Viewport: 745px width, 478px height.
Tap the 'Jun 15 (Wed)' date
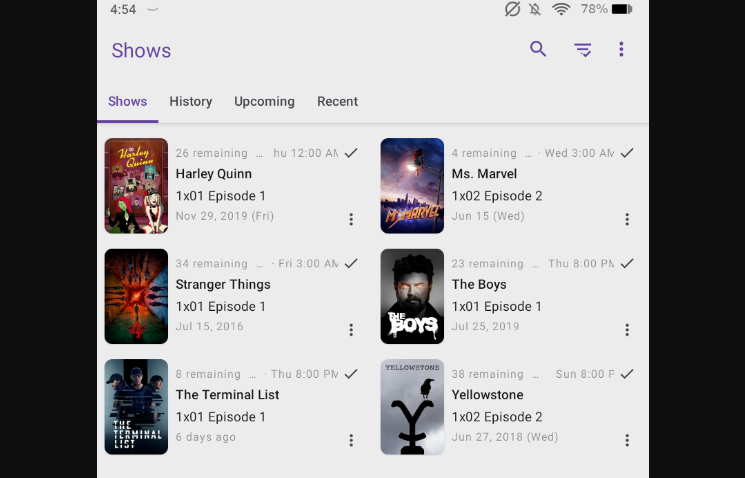click(x=488, y=216)
